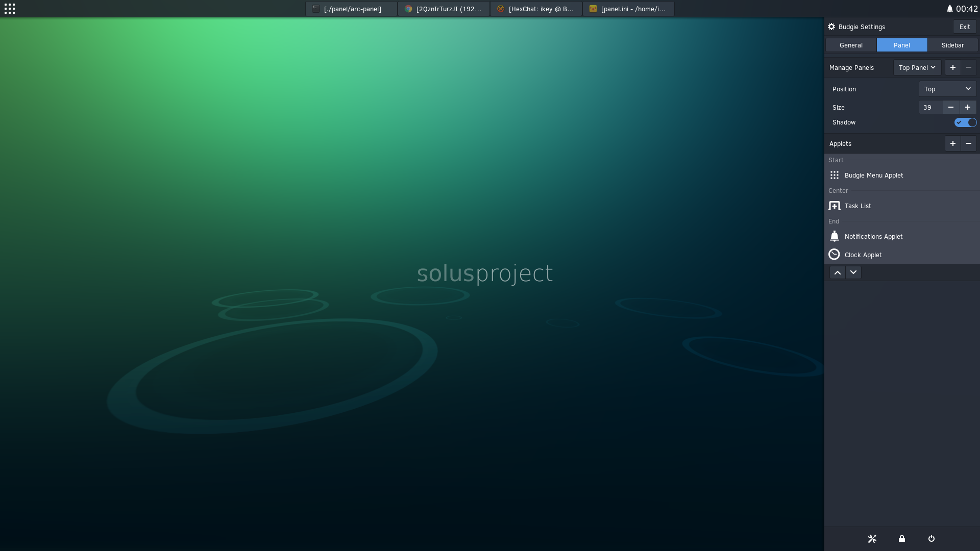Add an applet with Applets plus button
The width and height of the screenshot is (980, 551).
pos(952,143)
